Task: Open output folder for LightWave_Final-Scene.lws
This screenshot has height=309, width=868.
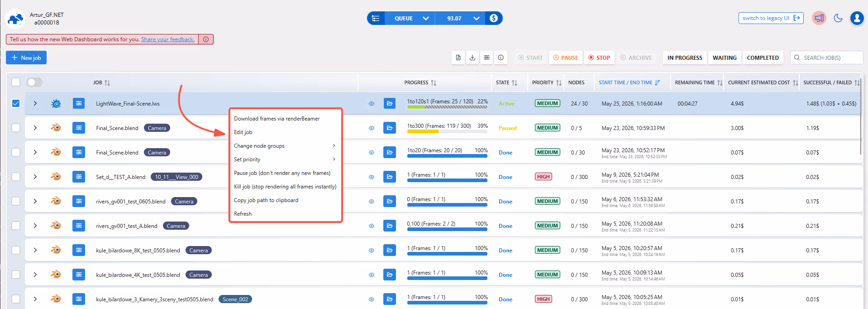Action: pyautogui.click(x=389, y=103)
